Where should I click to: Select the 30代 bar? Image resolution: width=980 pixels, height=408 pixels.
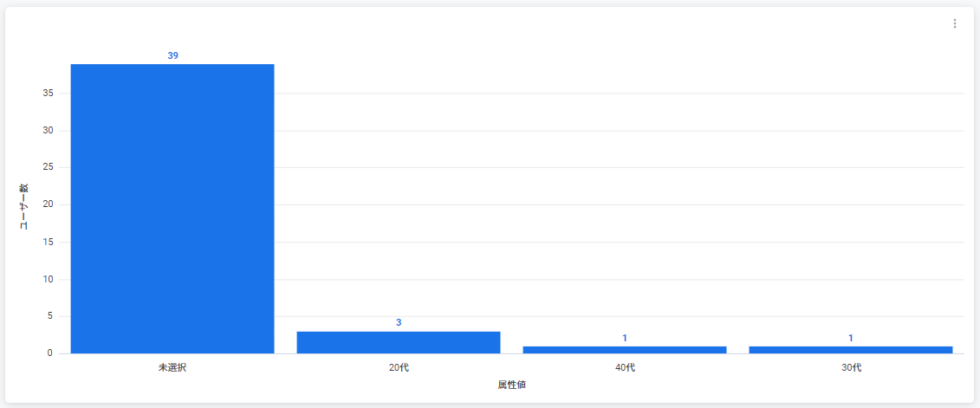[x=851, y=350]
